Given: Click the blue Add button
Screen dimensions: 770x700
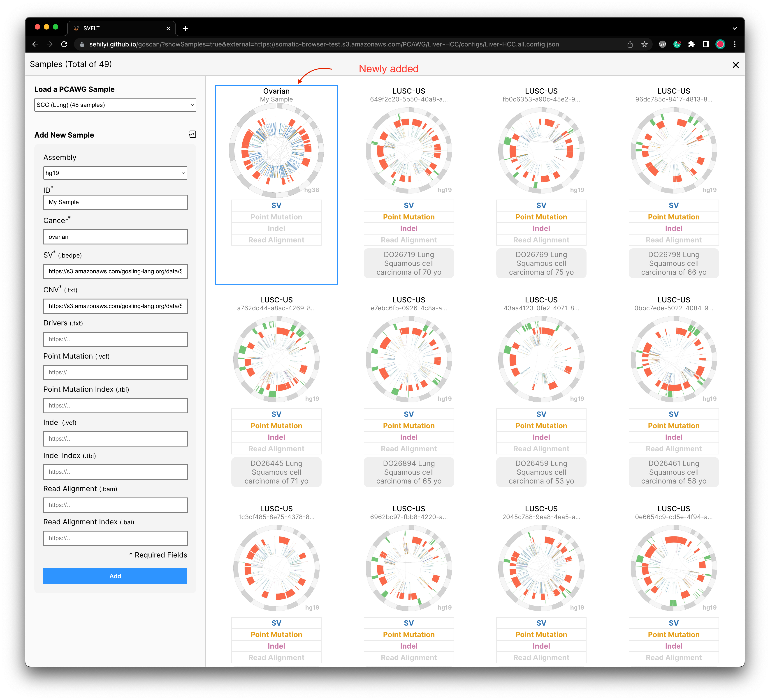Looking at the screenshot, I should pos(115,576).
